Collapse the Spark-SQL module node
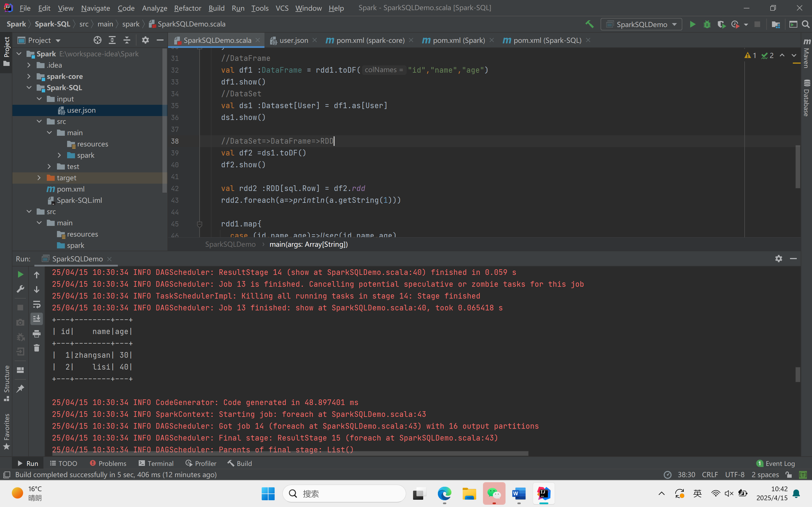The image size is (812, 507). click(29, 88)
